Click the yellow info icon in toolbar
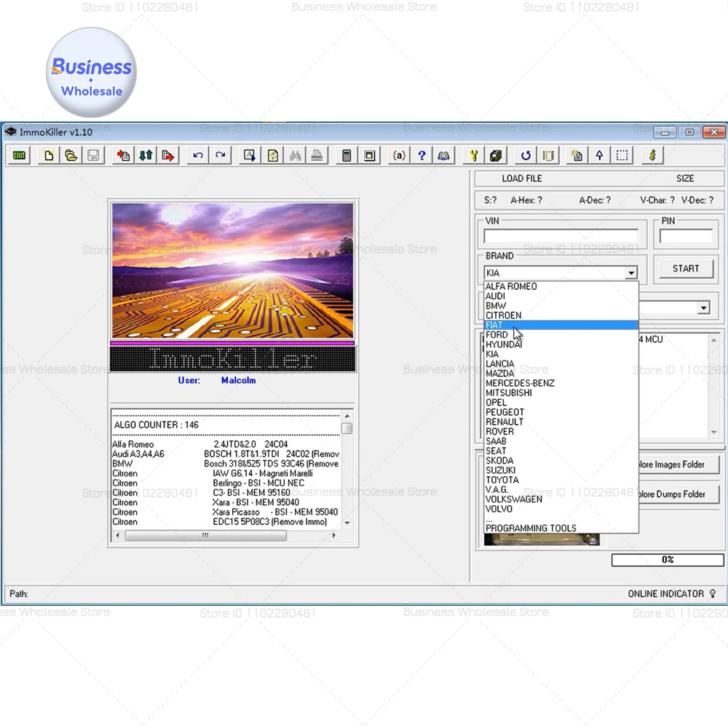 tap(652, 156)
